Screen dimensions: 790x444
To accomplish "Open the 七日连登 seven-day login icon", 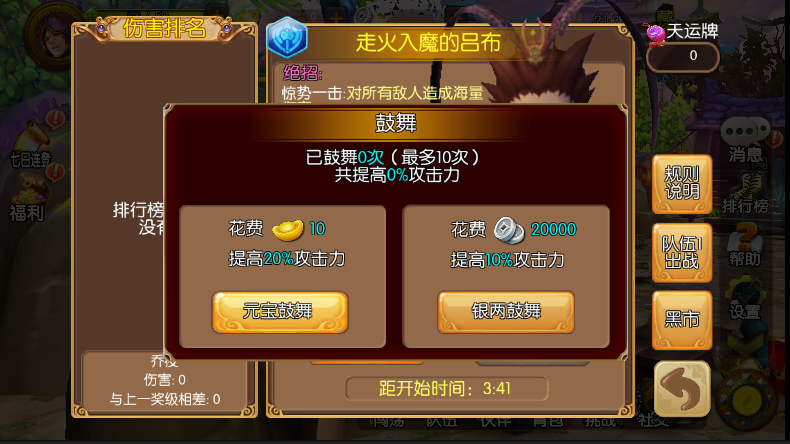I will (x=32, y=147).
